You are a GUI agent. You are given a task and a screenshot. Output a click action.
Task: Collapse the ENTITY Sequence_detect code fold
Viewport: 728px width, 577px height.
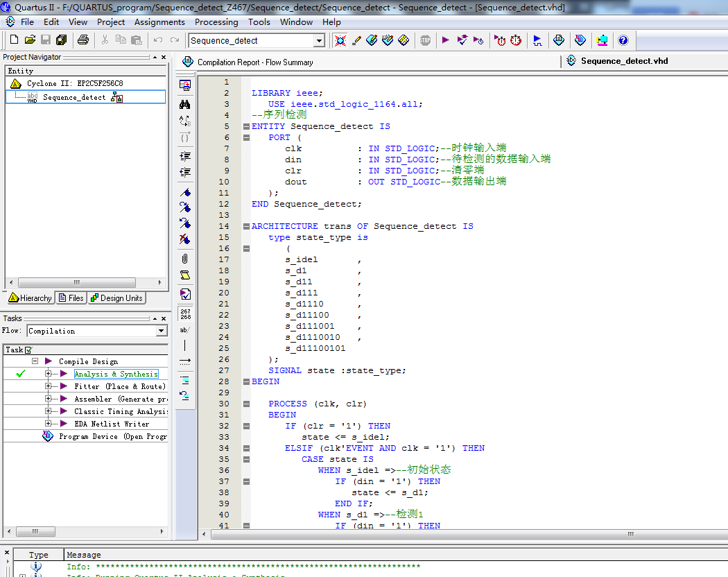tap(245, 126)
